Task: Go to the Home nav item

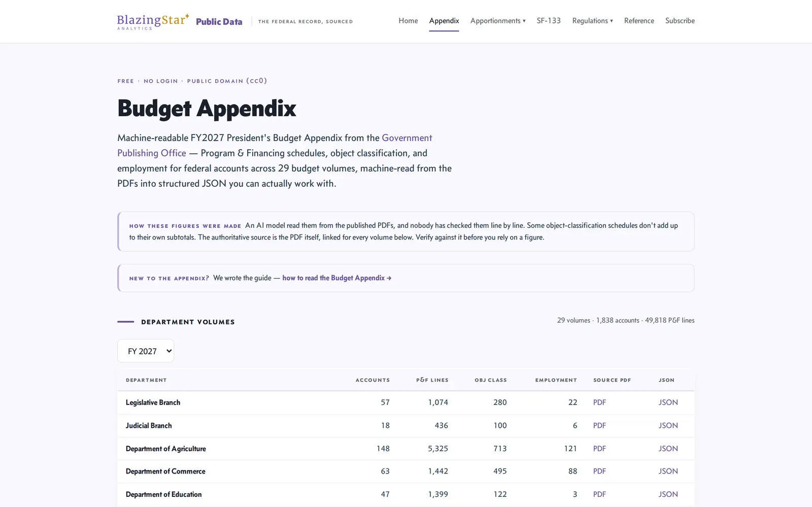Action: point(408,21)
